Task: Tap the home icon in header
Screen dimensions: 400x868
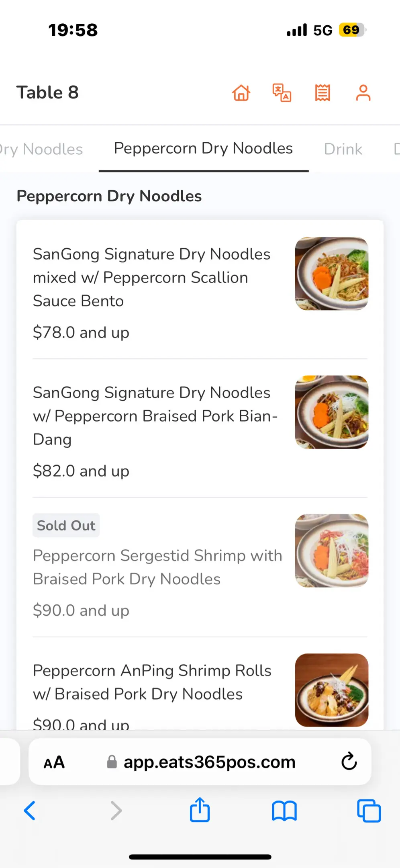Action: (241, 93)
